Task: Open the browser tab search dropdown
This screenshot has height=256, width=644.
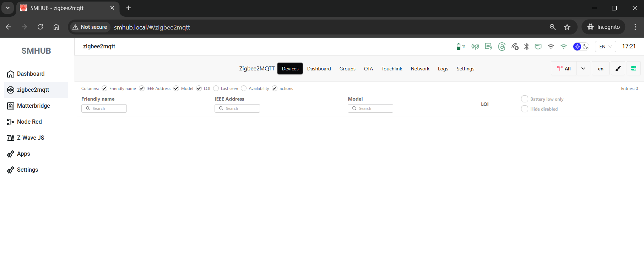Action: pos(8,8)
